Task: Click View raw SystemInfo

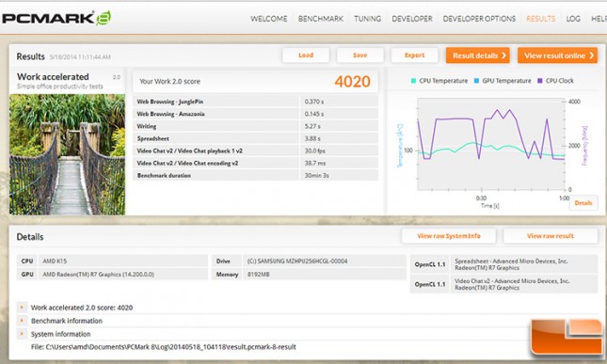Action: click(449, 236)
